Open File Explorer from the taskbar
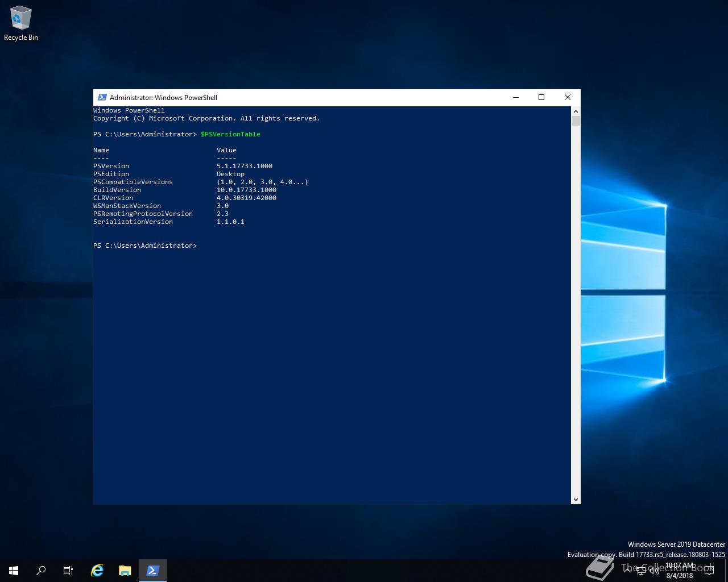The image size is (728, 582). pos(125,571)
